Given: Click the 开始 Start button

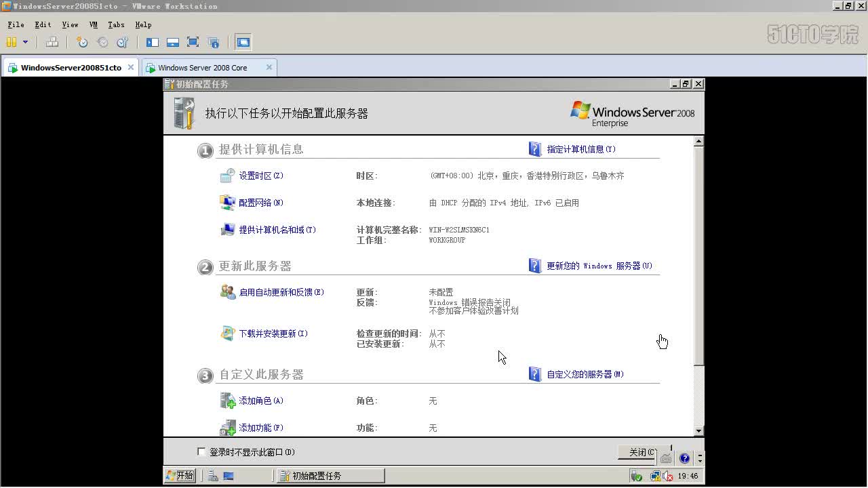Looking at the screenshot, I should click(x=180, y=476).
